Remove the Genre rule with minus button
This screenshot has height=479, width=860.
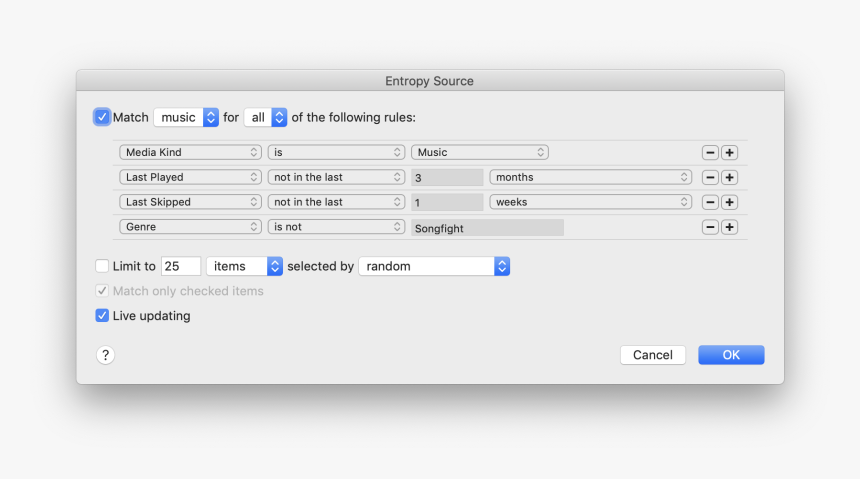(x=710, y=227)
